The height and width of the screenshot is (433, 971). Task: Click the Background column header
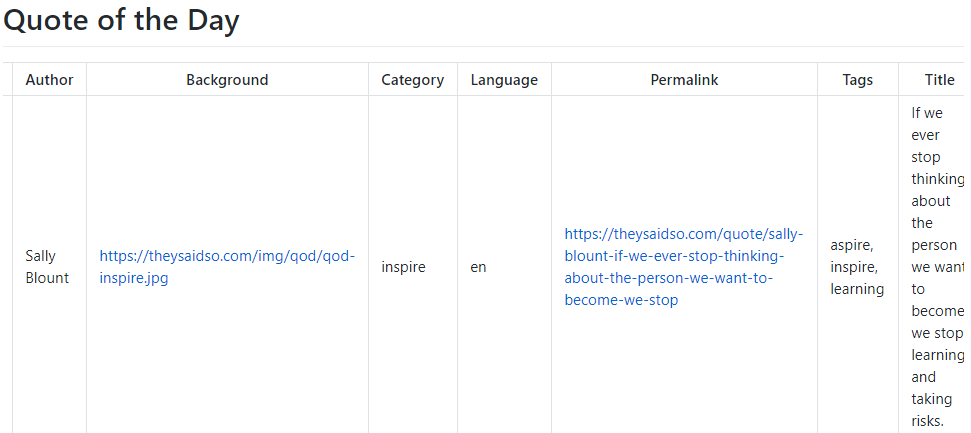(x=227, y=79)
